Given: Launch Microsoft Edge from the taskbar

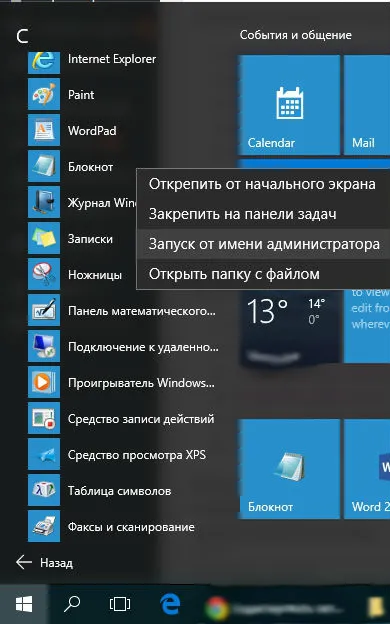Looking at the screenshot, I should (x=170, y=604).
